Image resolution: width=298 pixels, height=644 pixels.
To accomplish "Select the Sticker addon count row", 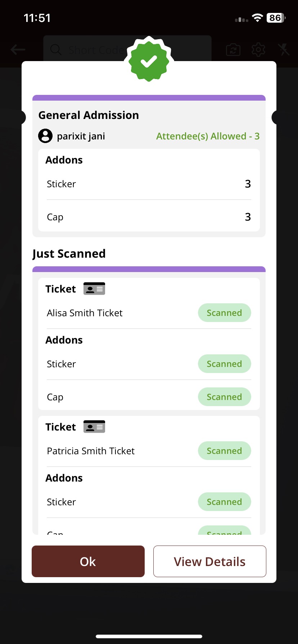I will click(149, 184).
